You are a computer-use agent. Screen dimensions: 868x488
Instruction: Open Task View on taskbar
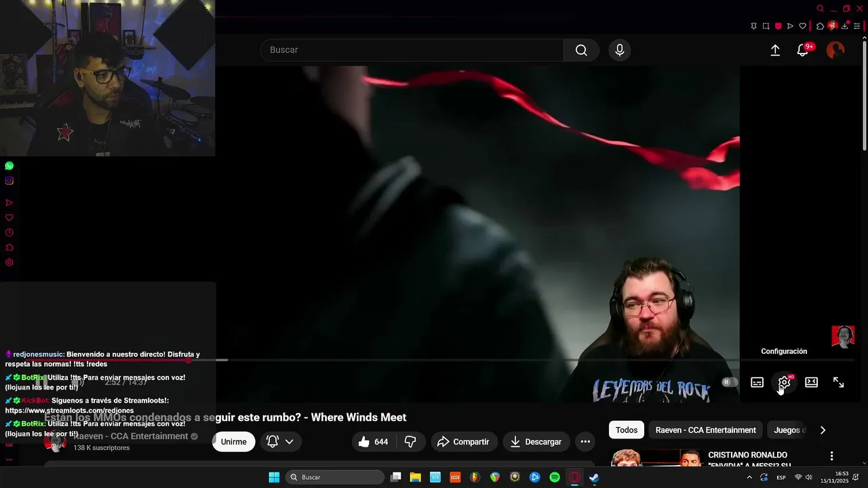(396, 477)
